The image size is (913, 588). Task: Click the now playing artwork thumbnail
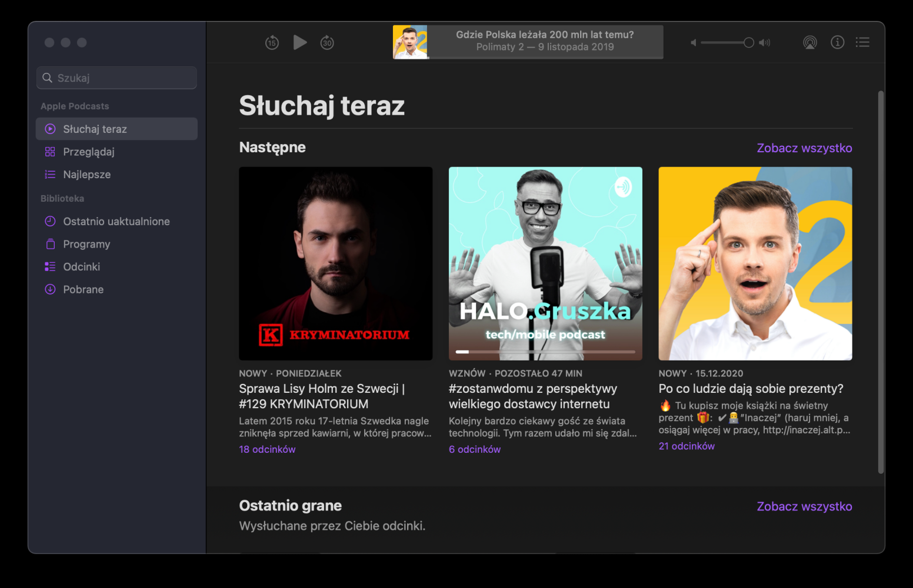(410, 42)
